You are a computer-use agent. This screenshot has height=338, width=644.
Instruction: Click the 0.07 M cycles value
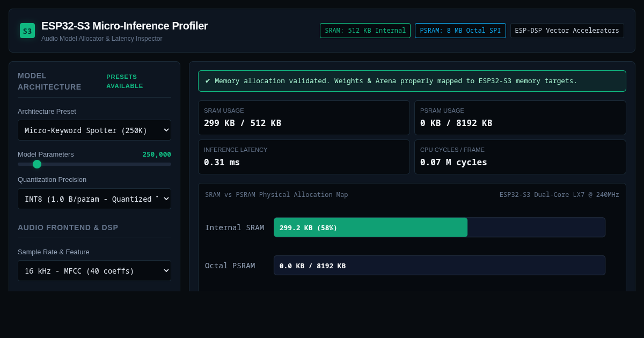(x=453, y=162)
